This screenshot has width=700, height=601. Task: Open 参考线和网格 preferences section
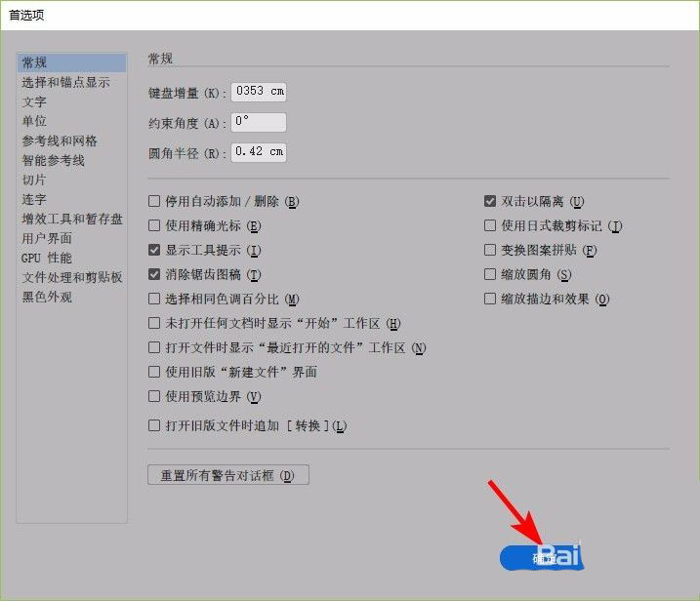click(x=60, y=140)
